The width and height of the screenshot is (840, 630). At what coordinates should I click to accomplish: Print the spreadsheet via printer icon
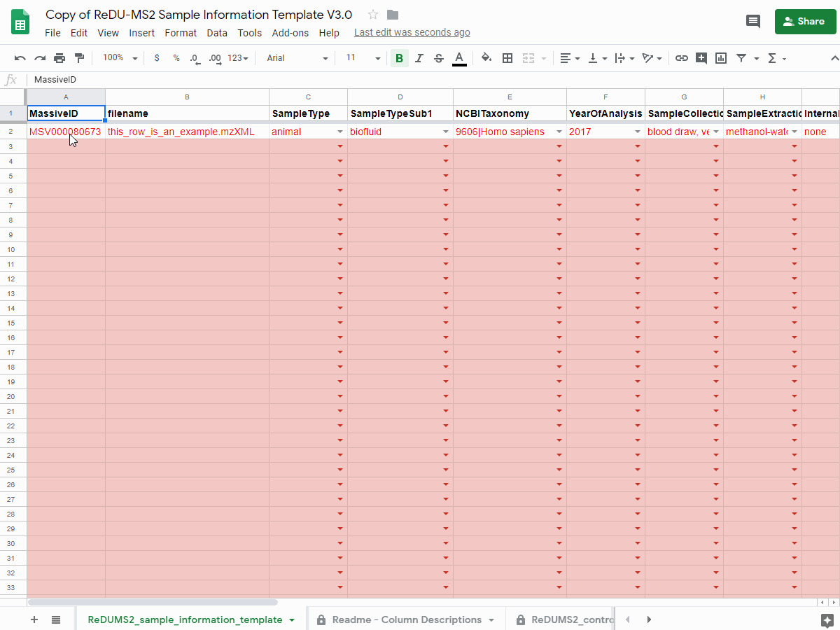(x=59, y=58)
